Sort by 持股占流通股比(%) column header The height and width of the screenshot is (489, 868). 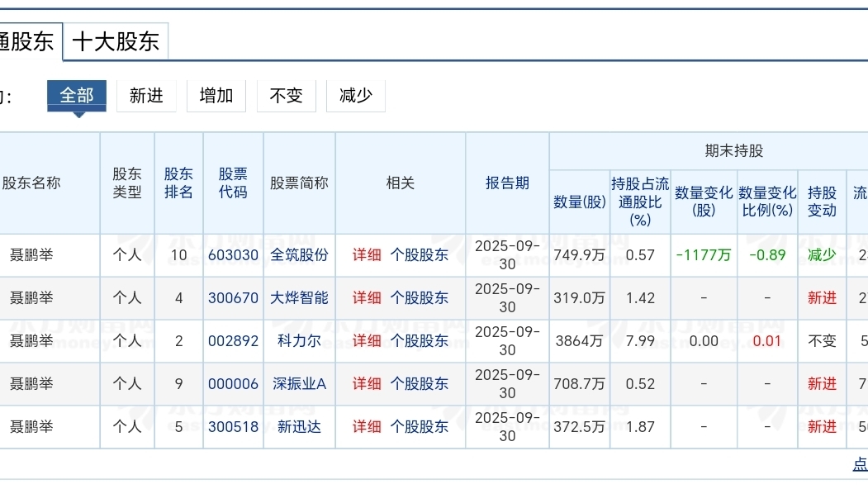[x=640, y=202]
